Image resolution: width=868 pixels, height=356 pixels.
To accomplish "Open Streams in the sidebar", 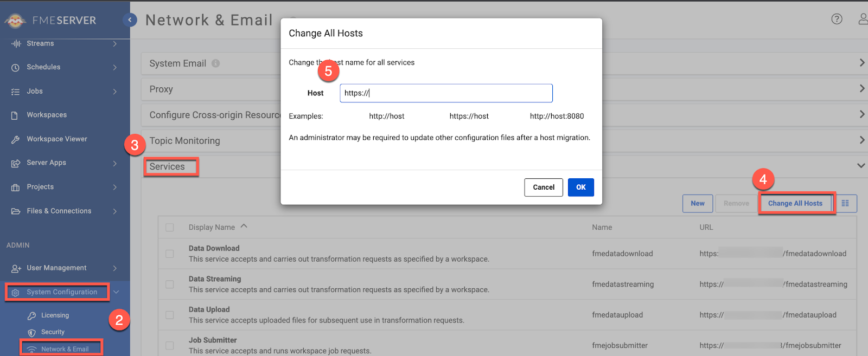I will click(x=40, y=43).
